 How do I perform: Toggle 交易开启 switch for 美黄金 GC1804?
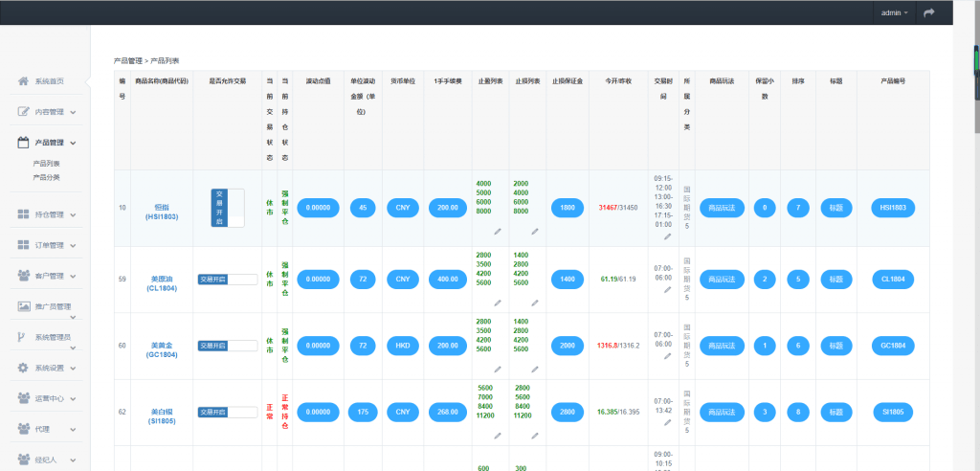(228, 346)
